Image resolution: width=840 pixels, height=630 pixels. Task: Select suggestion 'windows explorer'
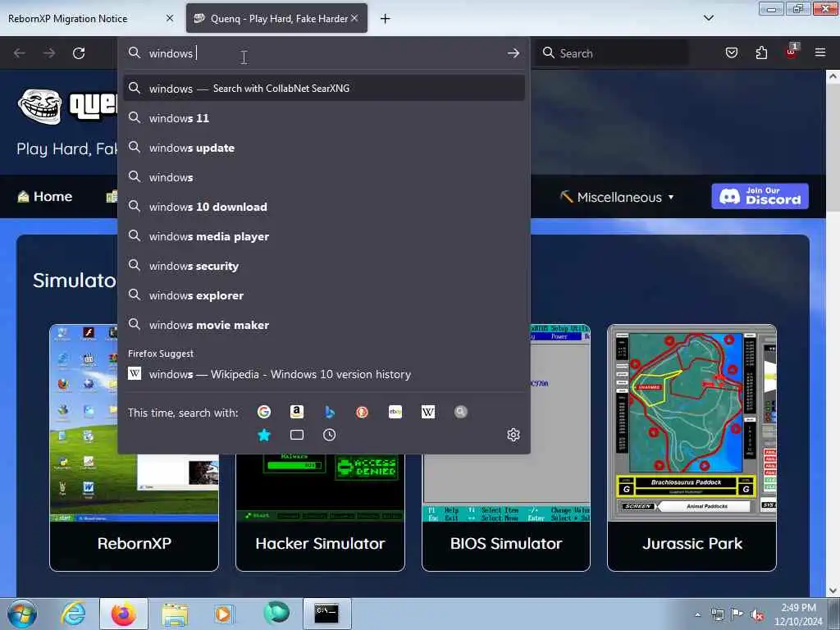click(323, 295)
